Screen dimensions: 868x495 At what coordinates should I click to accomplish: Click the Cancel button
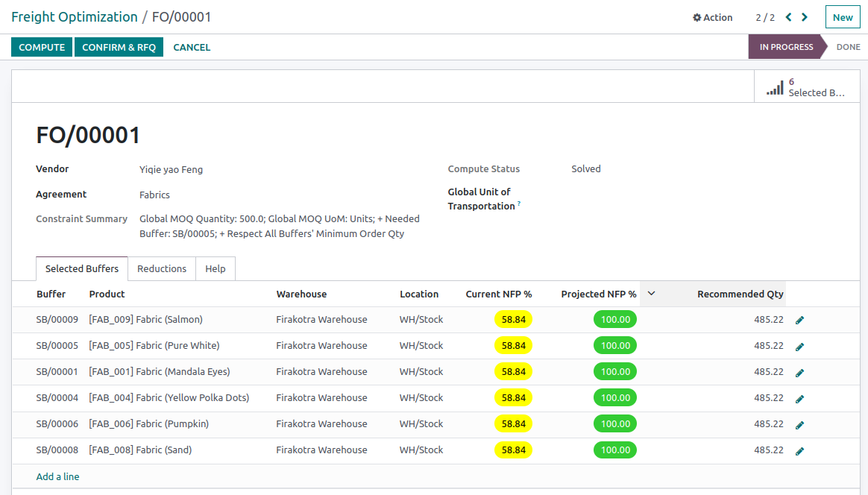pos(192,47)
